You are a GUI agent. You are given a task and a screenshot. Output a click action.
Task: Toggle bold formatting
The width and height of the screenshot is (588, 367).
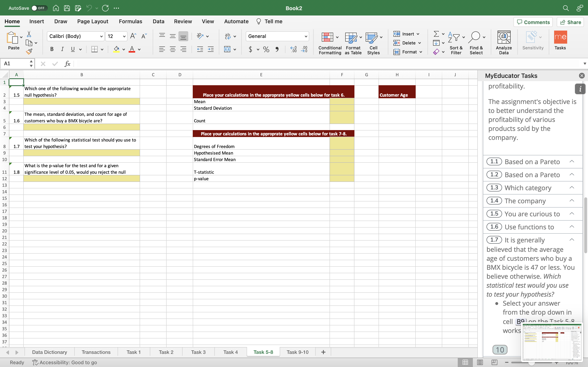pos(52,49)
